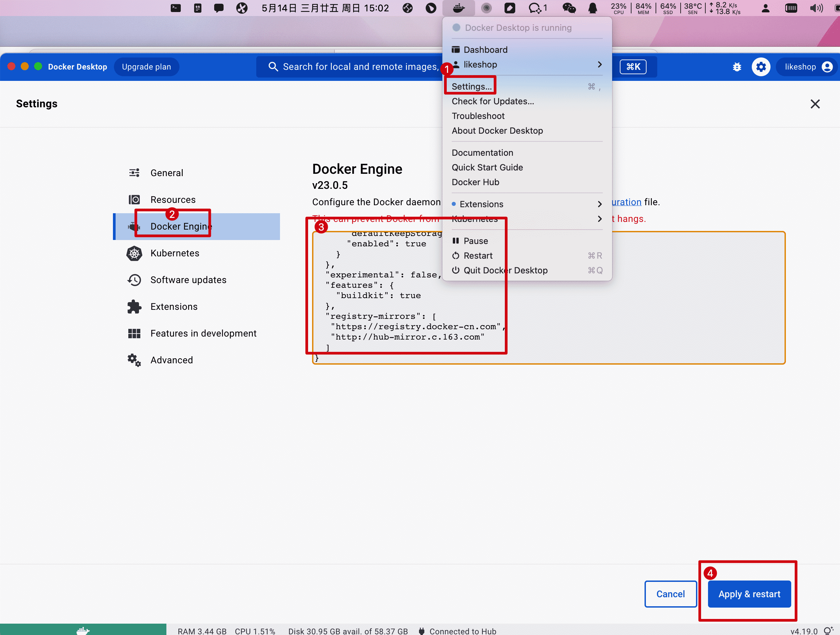The image size is (840, 635).
Task: Click the Pause bars icon in the menu
Action: [456, 241]
